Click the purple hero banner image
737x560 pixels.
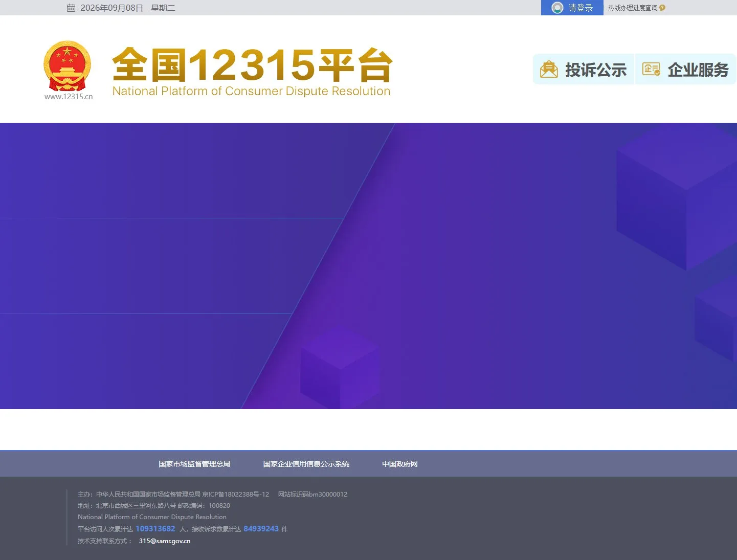368,266
